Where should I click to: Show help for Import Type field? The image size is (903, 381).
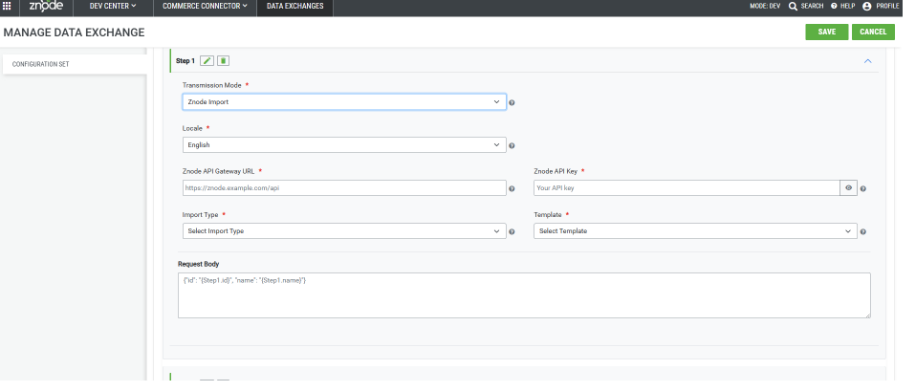(x=512, y=232)
